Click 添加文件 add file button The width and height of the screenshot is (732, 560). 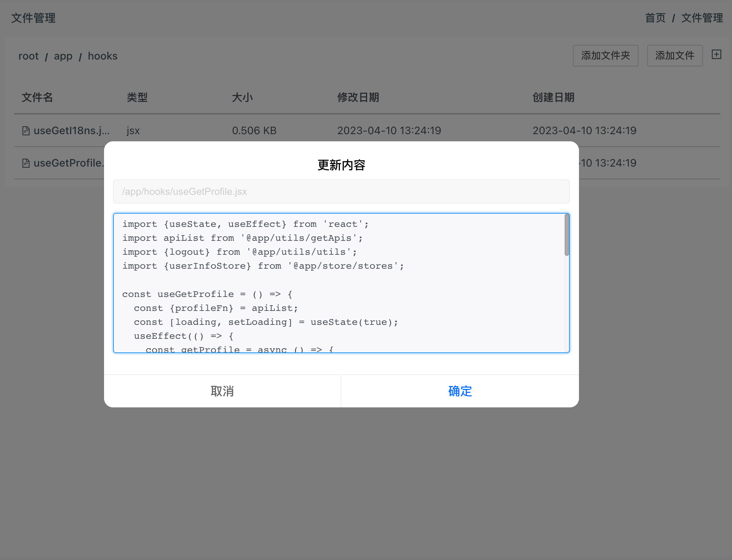click(674, 56)
